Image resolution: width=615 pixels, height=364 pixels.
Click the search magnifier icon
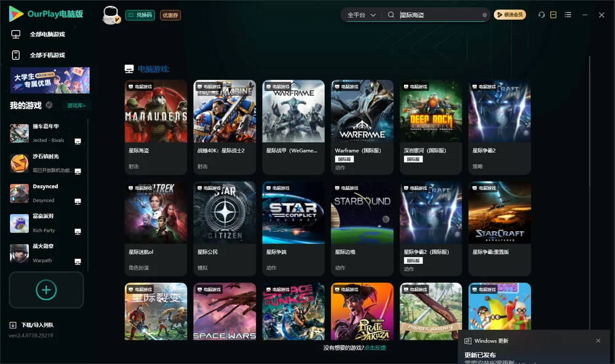(x=391, y=15)
